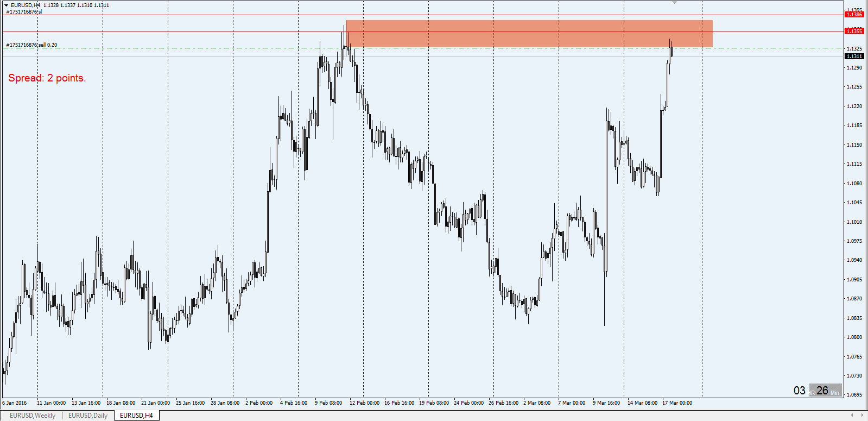Click the left tab-scroll arrow at bottom right
The width and height of the screenshot is (868, 421).
point(852,416)
